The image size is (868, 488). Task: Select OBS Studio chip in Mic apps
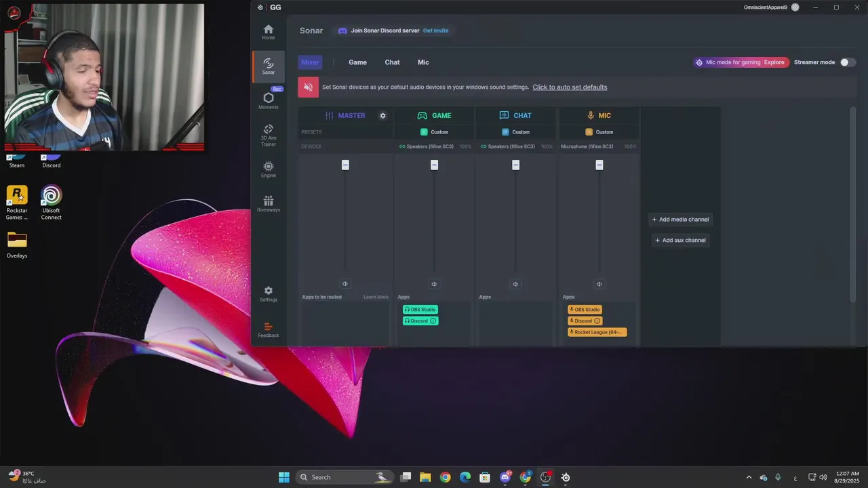tap(585, 310)
